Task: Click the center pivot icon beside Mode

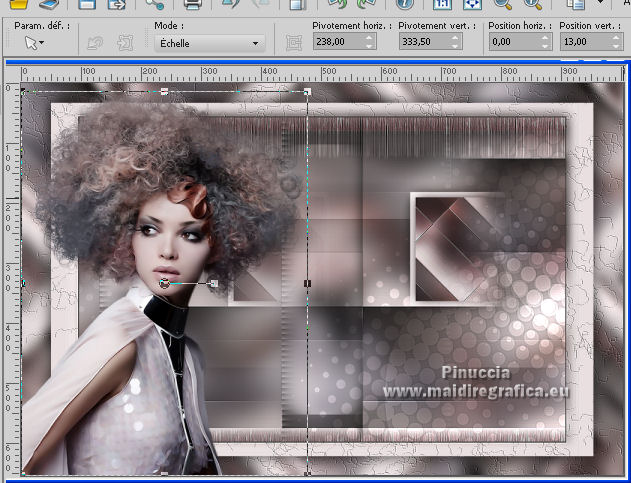Action: coord(294,43)
